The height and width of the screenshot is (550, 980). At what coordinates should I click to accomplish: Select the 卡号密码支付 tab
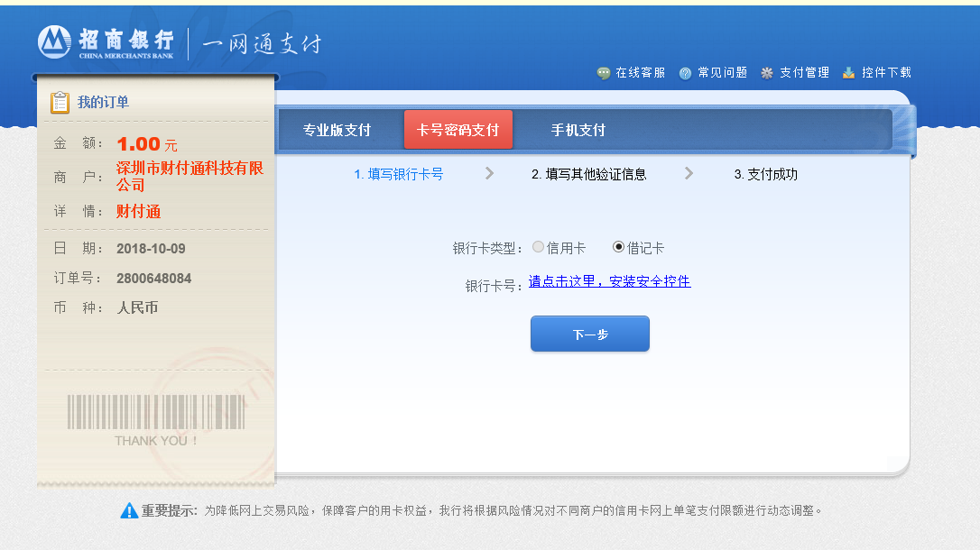point(458,130)
